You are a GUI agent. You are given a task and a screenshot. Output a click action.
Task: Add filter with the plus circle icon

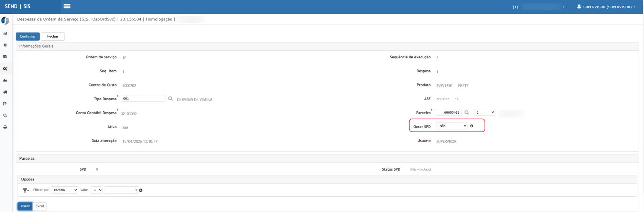pos(141,190)
